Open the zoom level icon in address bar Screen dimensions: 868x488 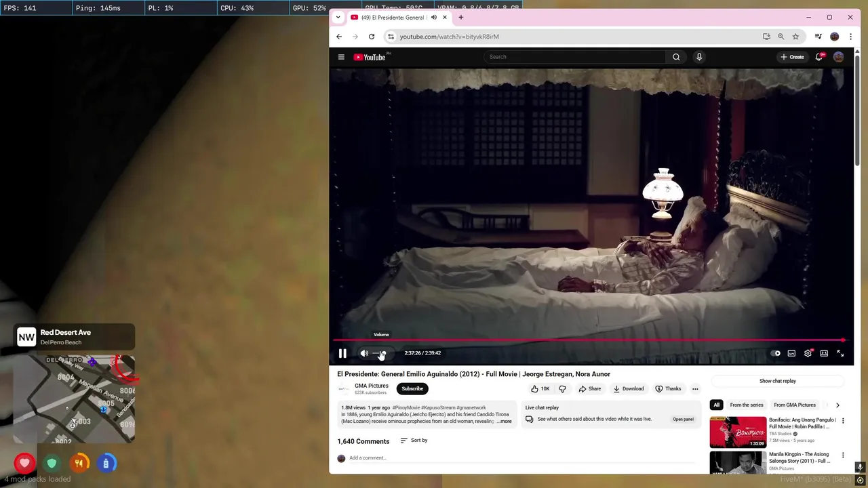(781, 37)
